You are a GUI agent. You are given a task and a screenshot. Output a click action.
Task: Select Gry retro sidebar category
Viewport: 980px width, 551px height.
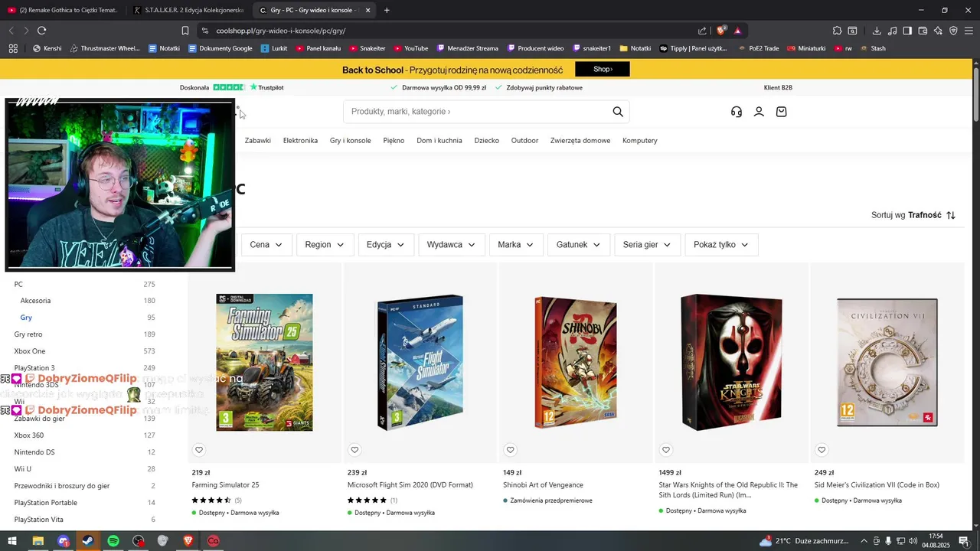(x=28, y=334)
